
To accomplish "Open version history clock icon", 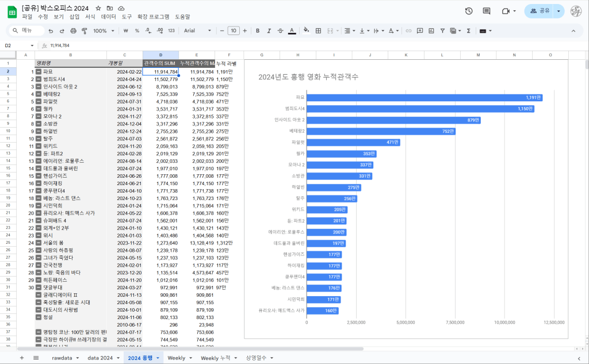I will [469, 11].
